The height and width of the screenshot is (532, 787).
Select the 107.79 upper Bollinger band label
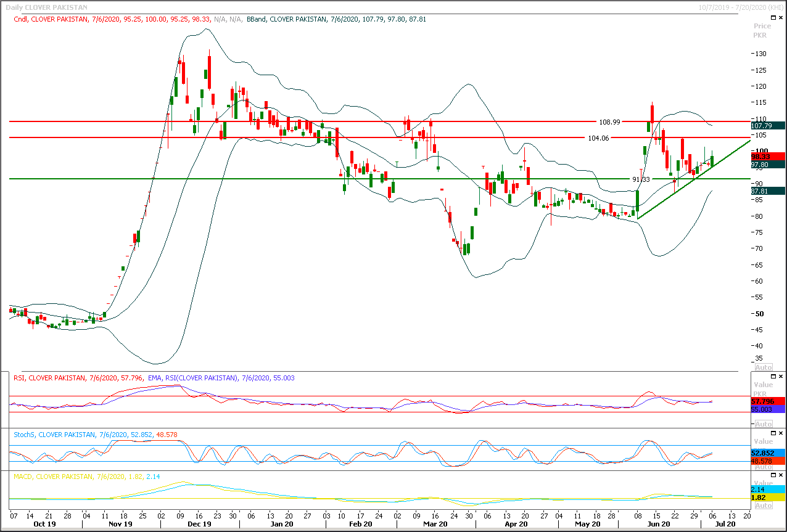(x=767, y=126)
